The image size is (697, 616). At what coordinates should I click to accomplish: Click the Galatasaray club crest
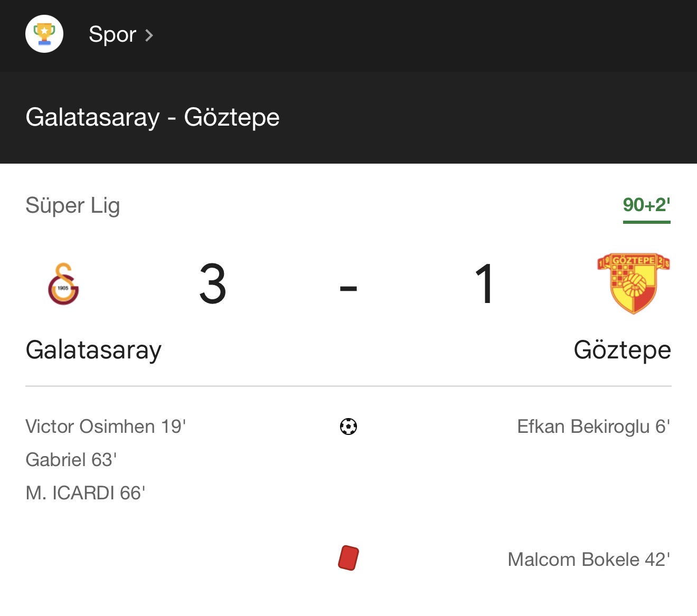[63, 284]
